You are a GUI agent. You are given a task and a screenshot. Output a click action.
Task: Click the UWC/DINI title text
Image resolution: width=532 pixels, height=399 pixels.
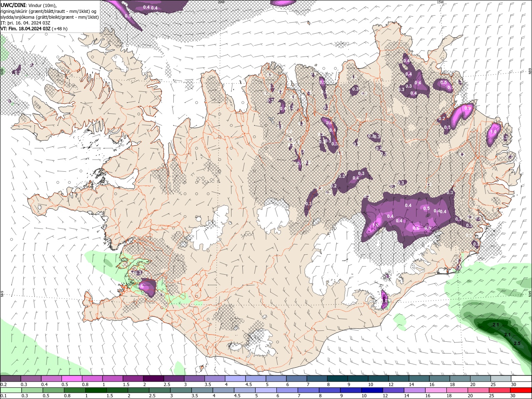pyautogui.click(x=12, y=5)
